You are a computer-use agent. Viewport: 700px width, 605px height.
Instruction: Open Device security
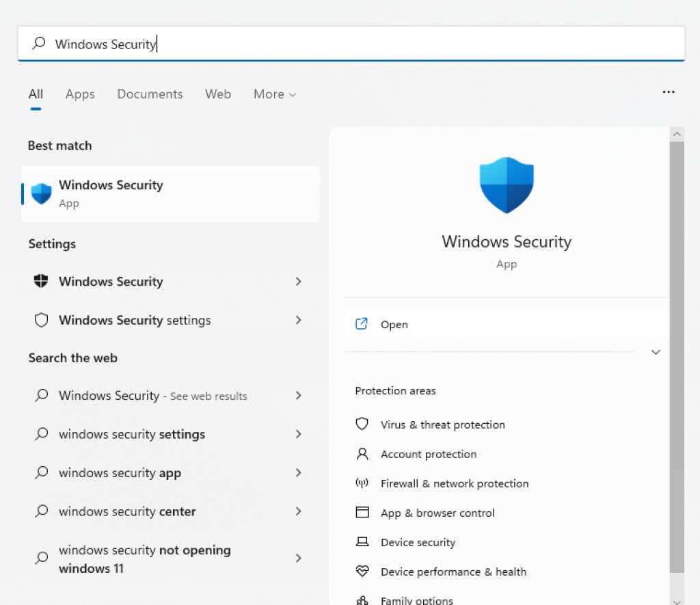[418, 543]
